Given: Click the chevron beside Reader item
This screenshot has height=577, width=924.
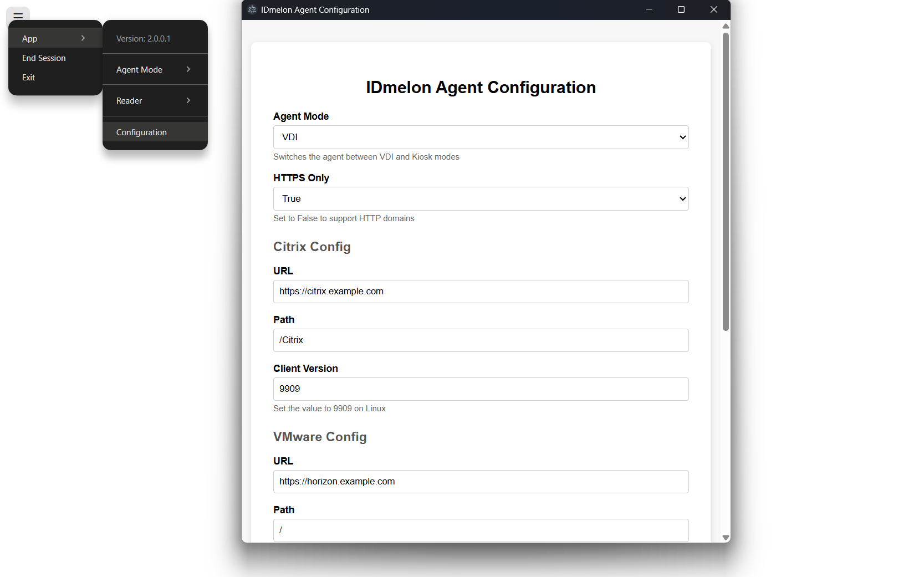Looking at the screenshot, I should [188, 100].
